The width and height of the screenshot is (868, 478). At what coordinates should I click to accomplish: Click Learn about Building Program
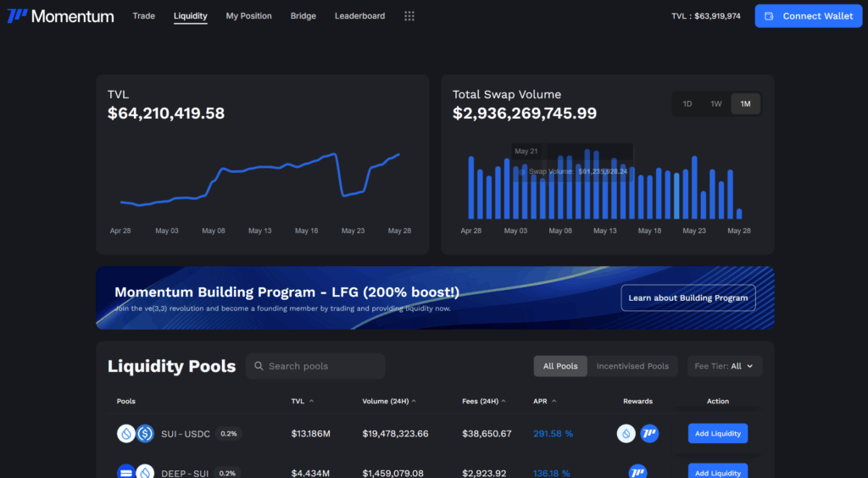[688, 297]
